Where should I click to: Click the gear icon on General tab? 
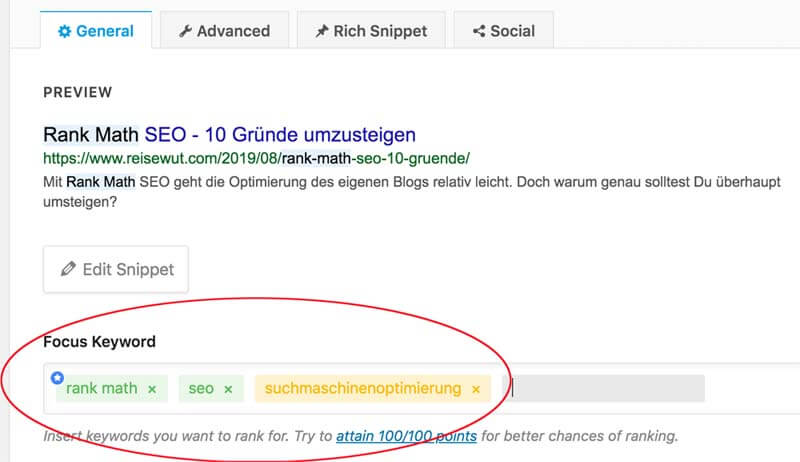coord(64,32)
